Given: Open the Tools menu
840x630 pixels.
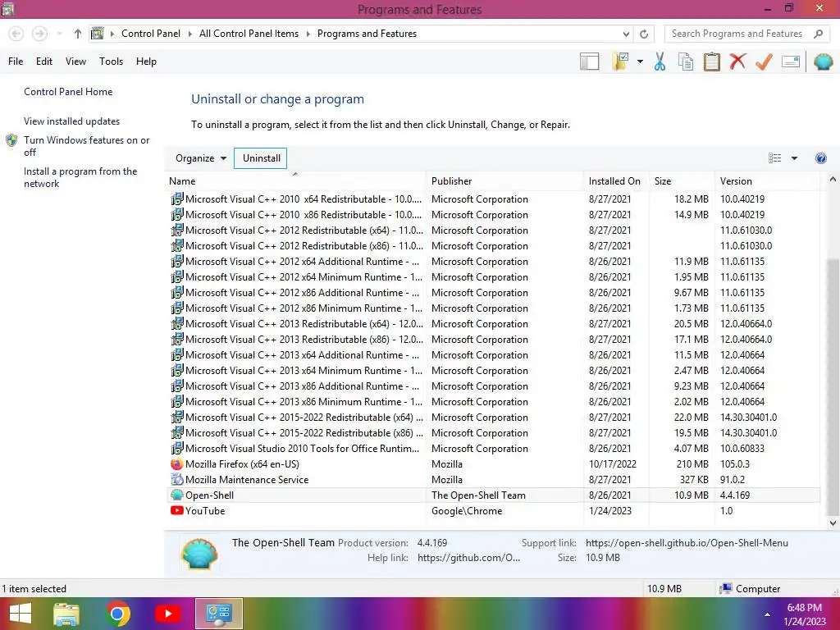Looking at the screenshot, I should click(x=111, y=62).
